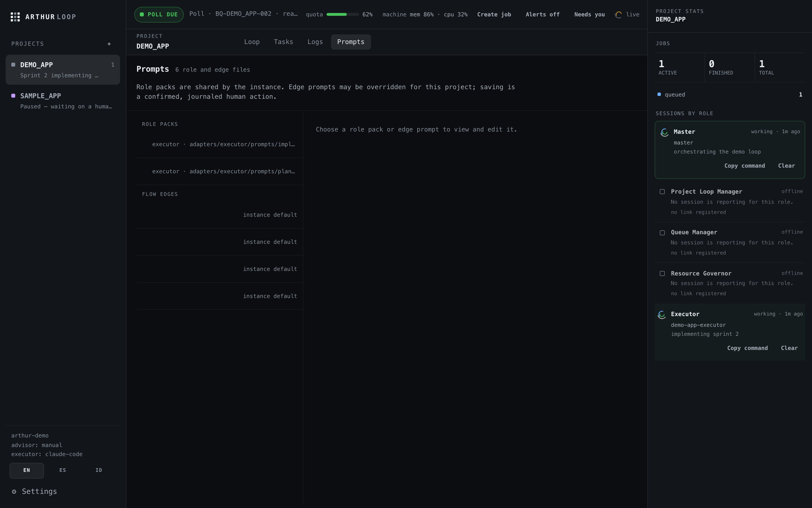Click the 'Project Loop Manager' role name

coord(706,192)
